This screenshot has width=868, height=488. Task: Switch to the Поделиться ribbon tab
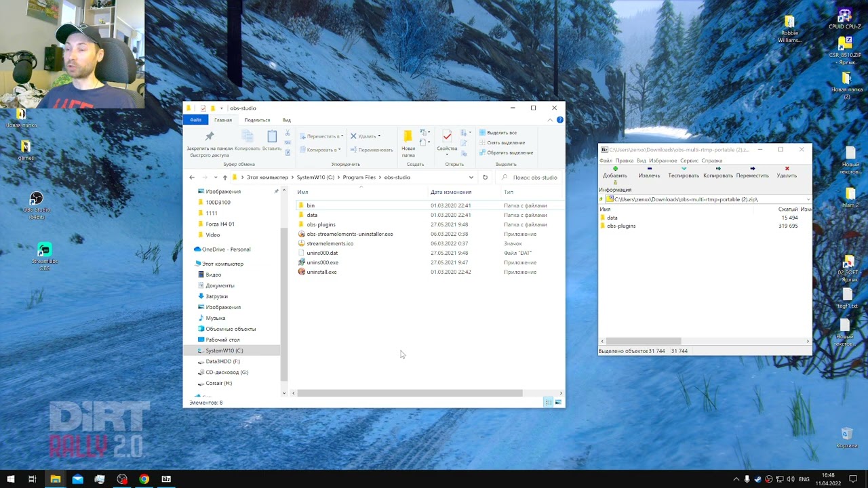pyautogui.click(x=257, y=120)
